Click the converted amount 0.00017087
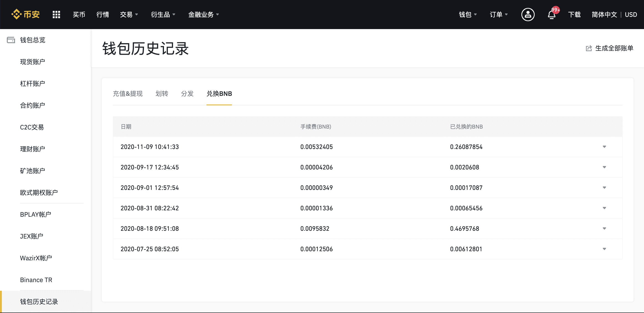The width and height of the screenshot is (644, 313). (466, 188)
